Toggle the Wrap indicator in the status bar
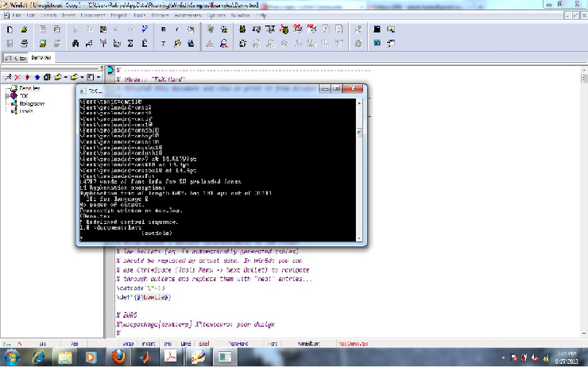The height and width of the screenshot is (367, 588). pos(128,343)
